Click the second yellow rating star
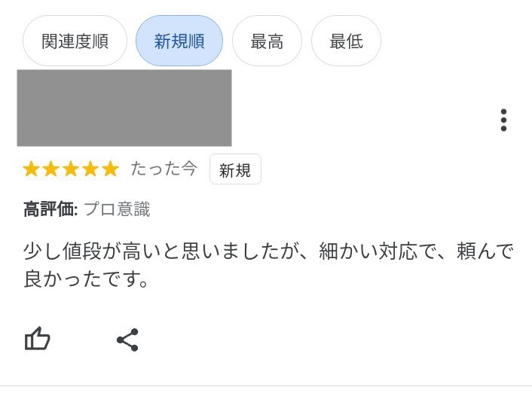The width and height of the screenshot is (532, 393). coord(51,169)
